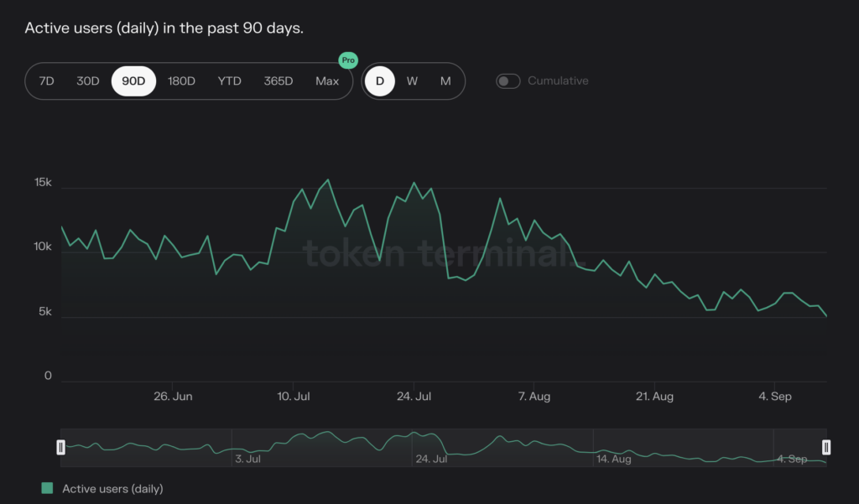Click the 4. Sep main axis label
The width and height of the screenshot is (859, 504).
click(775, 396)
